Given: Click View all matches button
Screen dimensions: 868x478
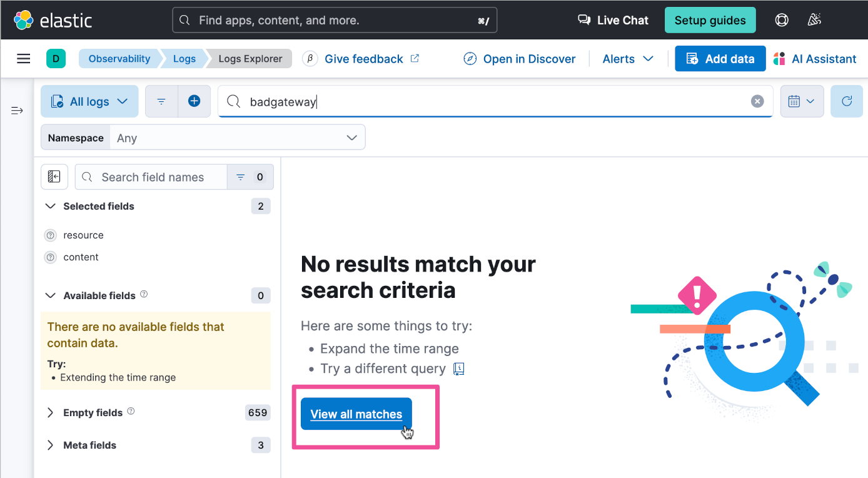Looking at the screenshot, I should 356,414.
